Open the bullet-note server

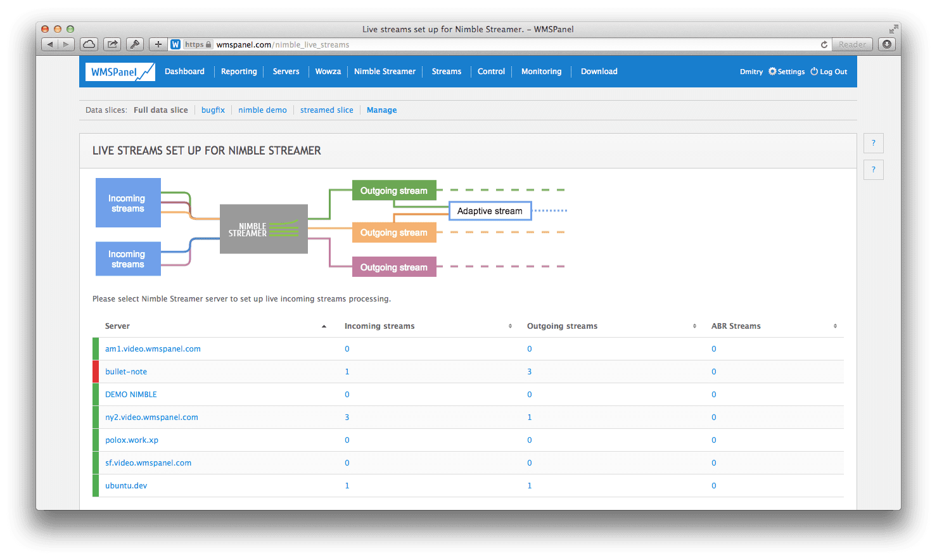(126, 372)
